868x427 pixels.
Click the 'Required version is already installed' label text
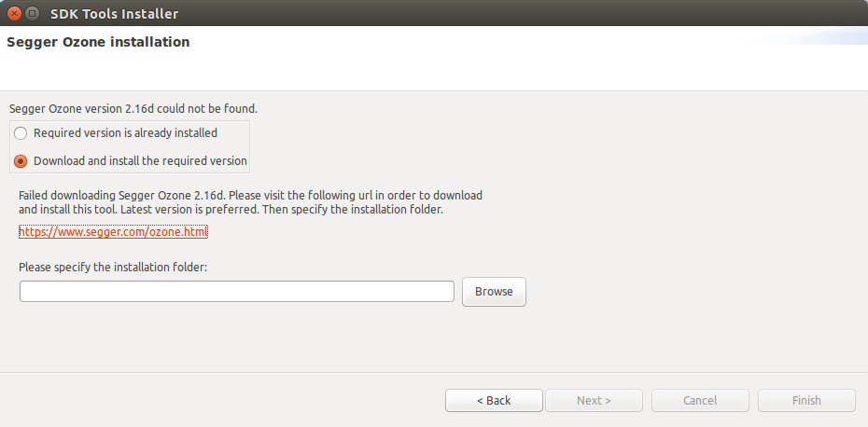[x=126, y=132]
